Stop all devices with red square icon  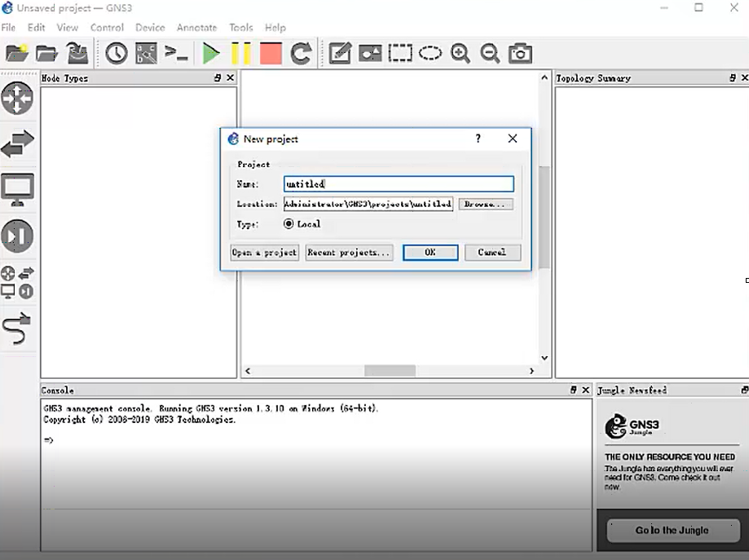click(271, 53)
